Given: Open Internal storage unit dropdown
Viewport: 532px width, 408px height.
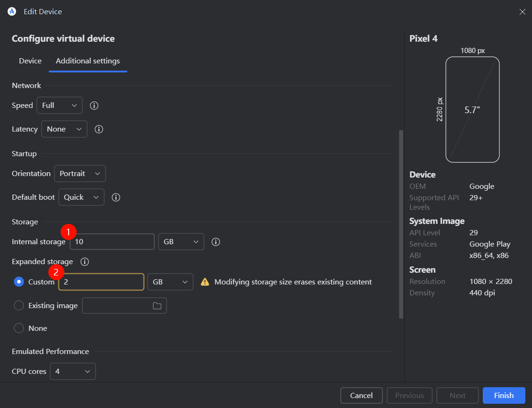Looking at the screenshot, I should [181, 242].
